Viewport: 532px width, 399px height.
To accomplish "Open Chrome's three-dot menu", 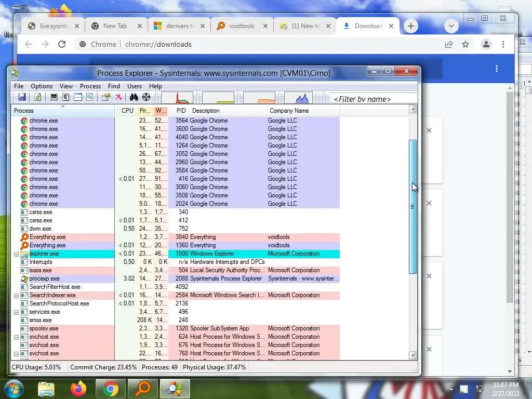I will pyautogui.click(x=503, y=44).
